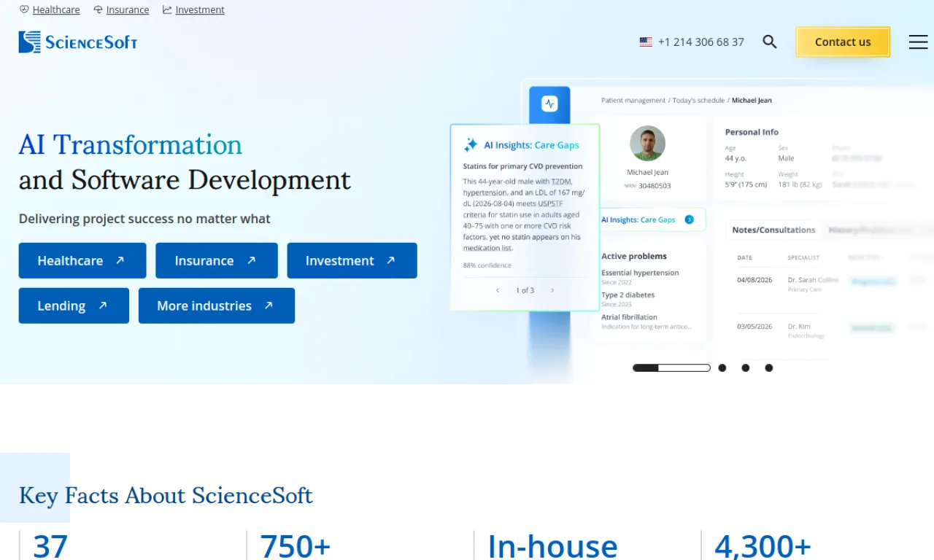Image resolution: width=934 pixels, height=560 pixels.
Task: Click the "Patient management" breadcrumb
Action: [x=633, y=101]
